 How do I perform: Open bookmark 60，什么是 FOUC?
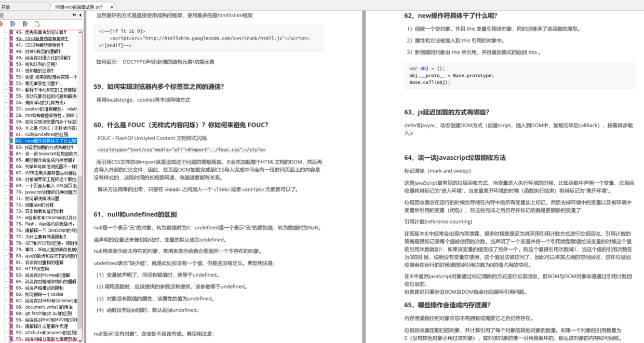tap(46, 128)
